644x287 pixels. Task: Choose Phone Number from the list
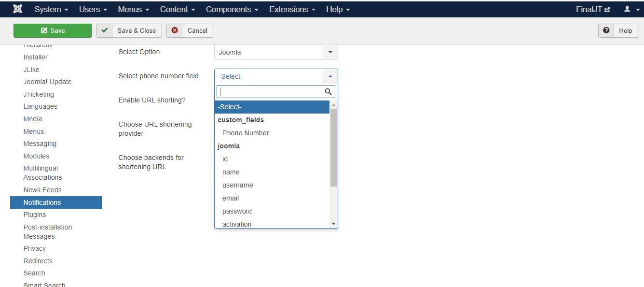pyautogui.click(x=246, y=133)
